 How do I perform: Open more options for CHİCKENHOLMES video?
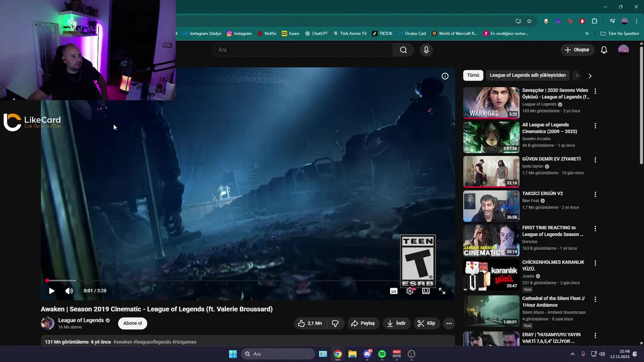click(x=595, y=263)
